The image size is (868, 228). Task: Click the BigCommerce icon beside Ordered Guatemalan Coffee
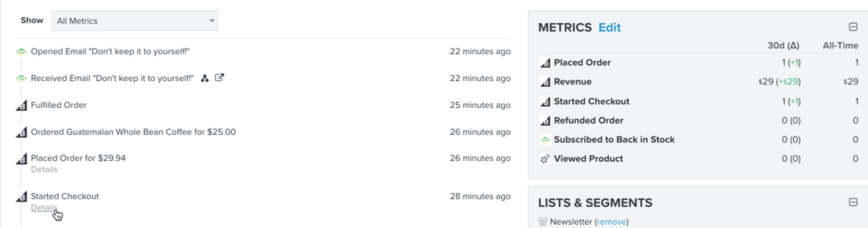21,132
